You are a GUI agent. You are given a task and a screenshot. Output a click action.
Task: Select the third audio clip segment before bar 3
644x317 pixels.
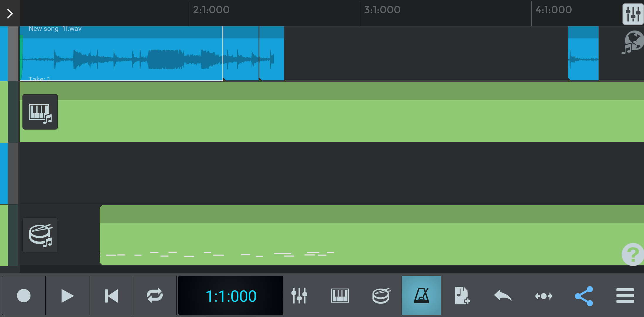click(272, 53)
